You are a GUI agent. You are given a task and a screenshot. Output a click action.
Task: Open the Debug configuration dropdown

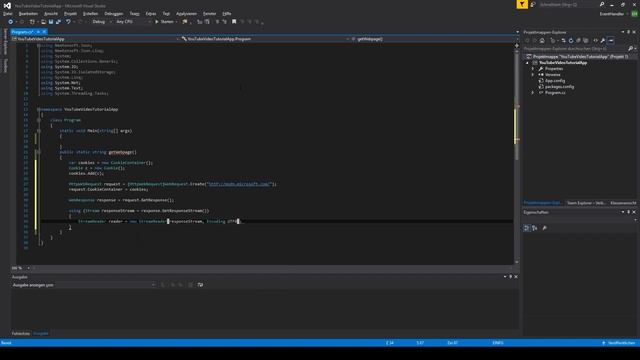pyautogui.click(x=101, y=22)
